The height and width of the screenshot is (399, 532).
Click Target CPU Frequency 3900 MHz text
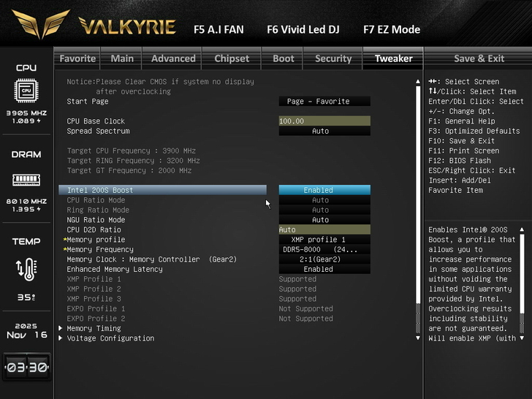tap(132, 151)
